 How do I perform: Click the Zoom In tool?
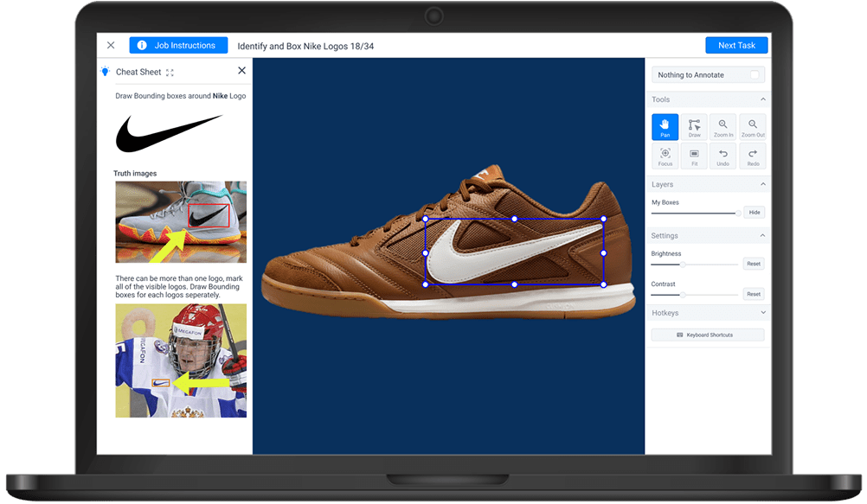click(x=722, y=127)
